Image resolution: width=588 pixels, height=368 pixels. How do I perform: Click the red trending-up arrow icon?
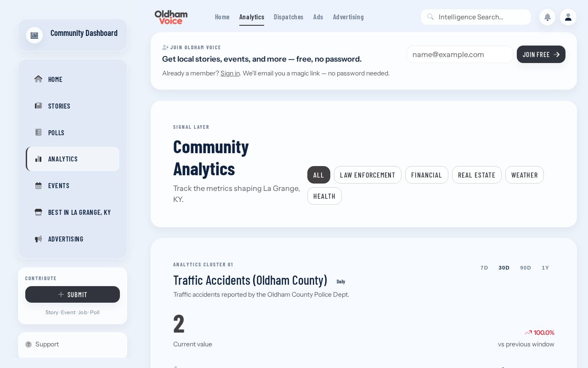[528, 333]
